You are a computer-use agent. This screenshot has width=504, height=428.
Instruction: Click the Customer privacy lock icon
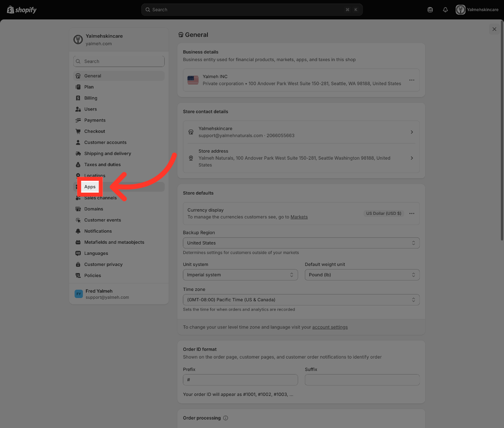point(78,264)
